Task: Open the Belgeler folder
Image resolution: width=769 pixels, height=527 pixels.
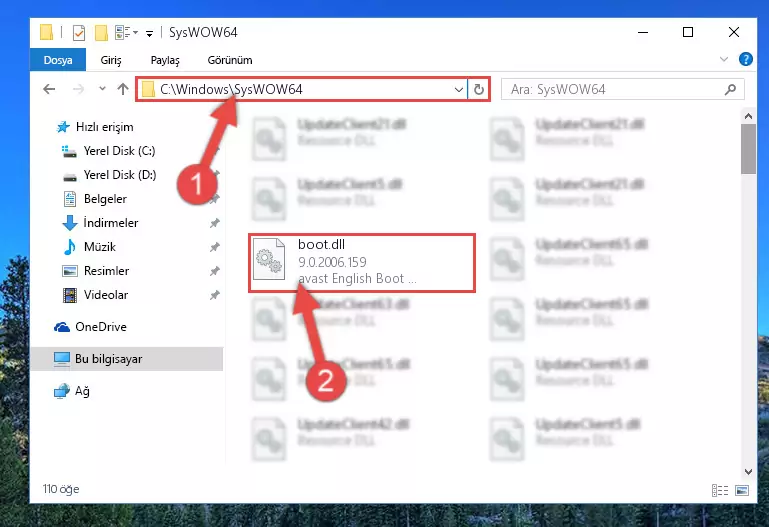Action: click(105, 199)
